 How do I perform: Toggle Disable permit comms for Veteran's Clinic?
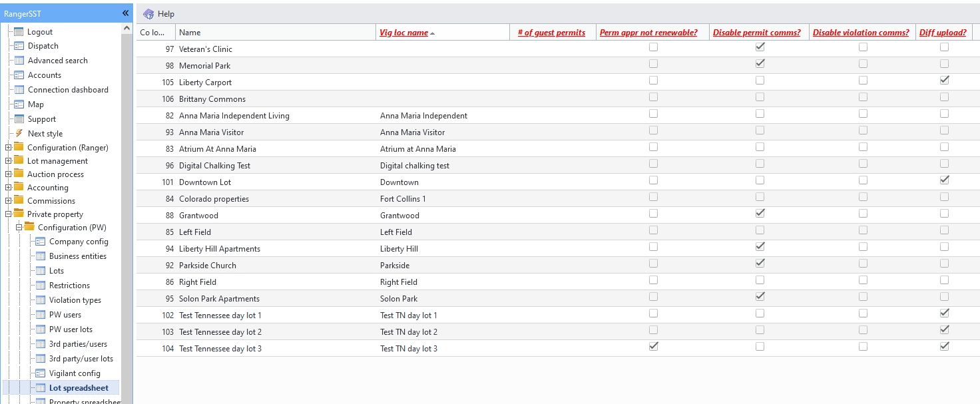pyautogui.click(x=760, y=47)
